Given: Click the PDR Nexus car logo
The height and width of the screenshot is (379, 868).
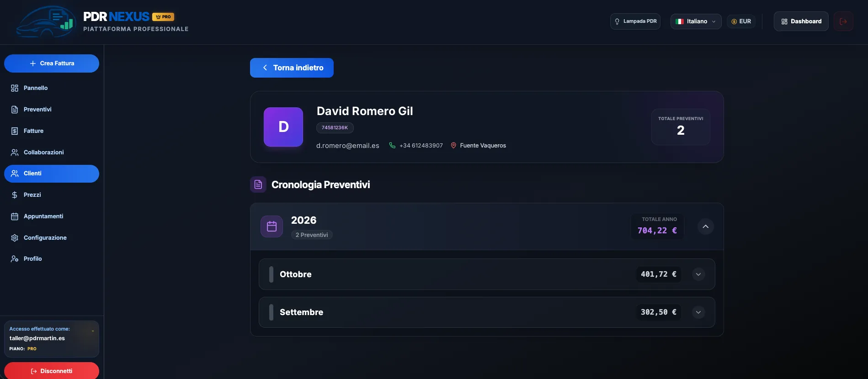Looking at the screenshot, I should point(46,21).
